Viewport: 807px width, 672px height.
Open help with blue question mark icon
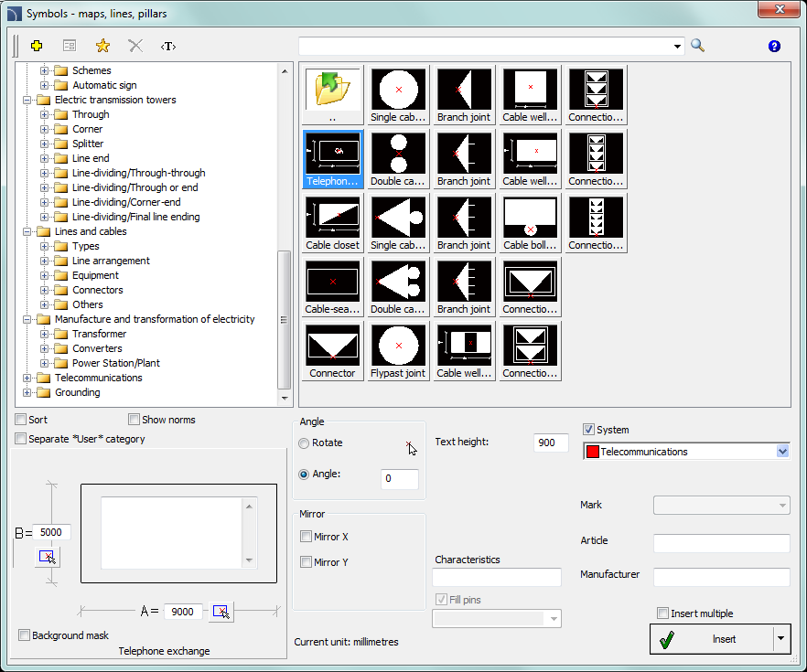(x=774, y=47)
